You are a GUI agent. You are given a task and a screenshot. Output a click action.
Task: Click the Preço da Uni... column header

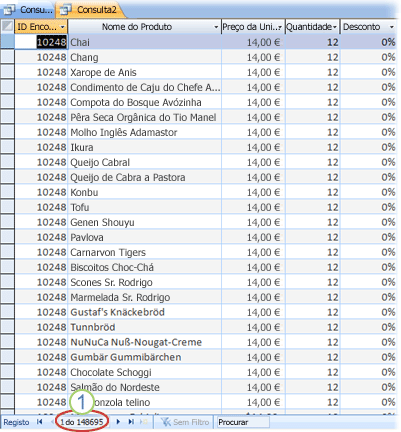(253, 27)
